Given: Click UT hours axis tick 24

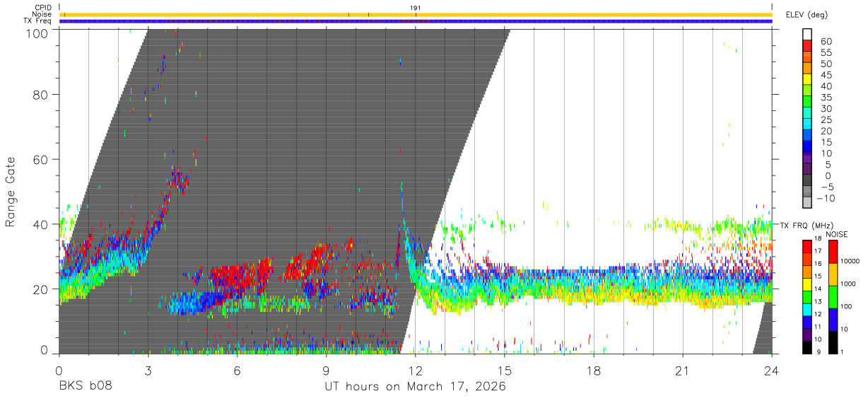Looking at the screenshot, I should pyautogui.click(x=772, y=370).
